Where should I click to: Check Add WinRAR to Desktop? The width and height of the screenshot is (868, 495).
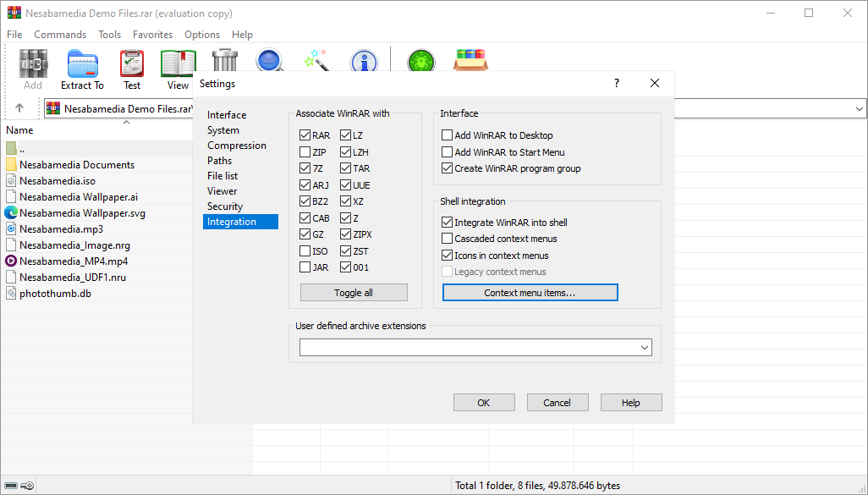[x=448, y=135]
